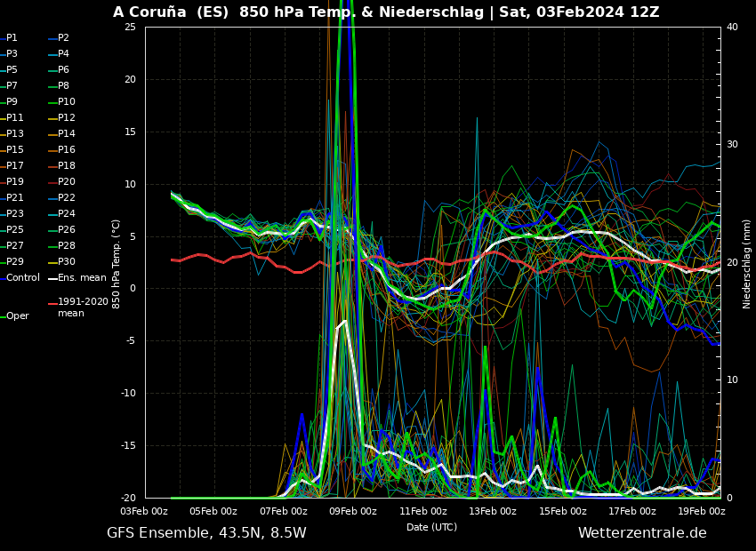Click the '03Feb 00z' date tick label
Viewport: 756px width, 551px height.
[x=144, y=511]
